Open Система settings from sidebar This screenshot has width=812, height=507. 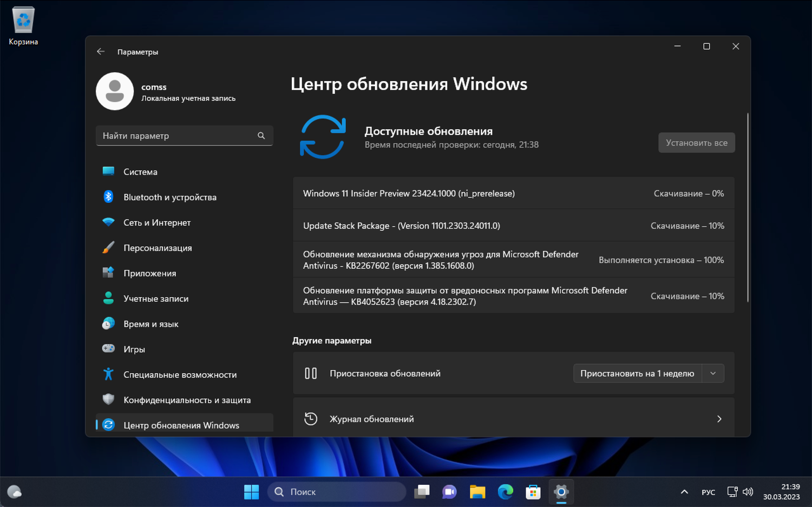(x=140, y=172)
